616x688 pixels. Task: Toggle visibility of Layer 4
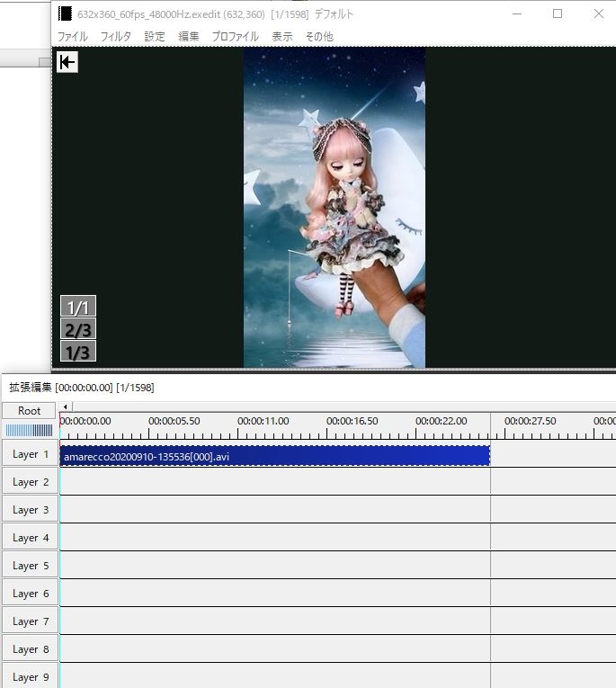click(31, 538)
